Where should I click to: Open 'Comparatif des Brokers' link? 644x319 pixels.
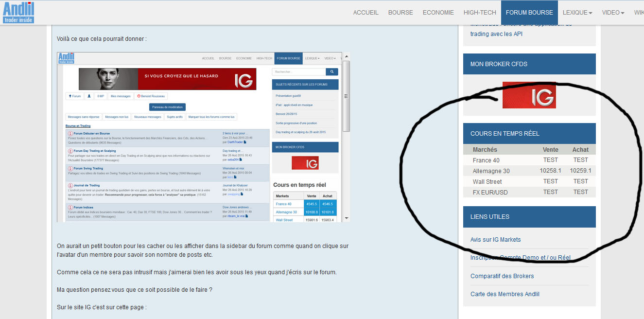coord(502,276)
